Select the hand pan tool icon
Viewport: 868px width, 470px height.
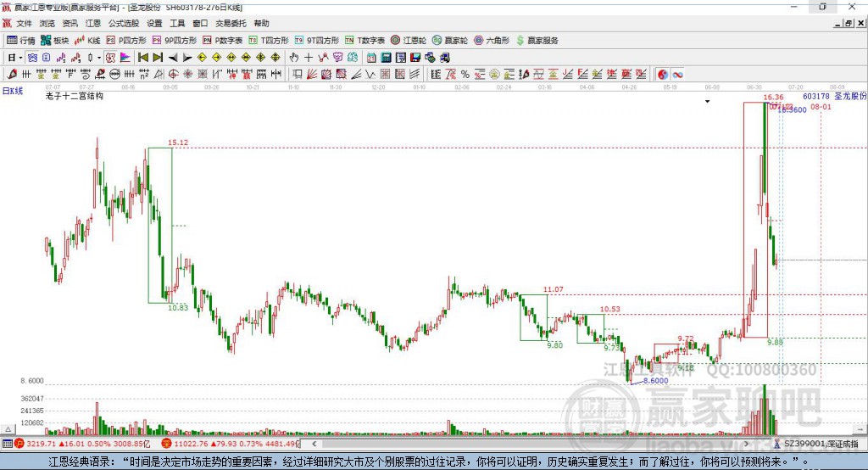click(294, 57)
